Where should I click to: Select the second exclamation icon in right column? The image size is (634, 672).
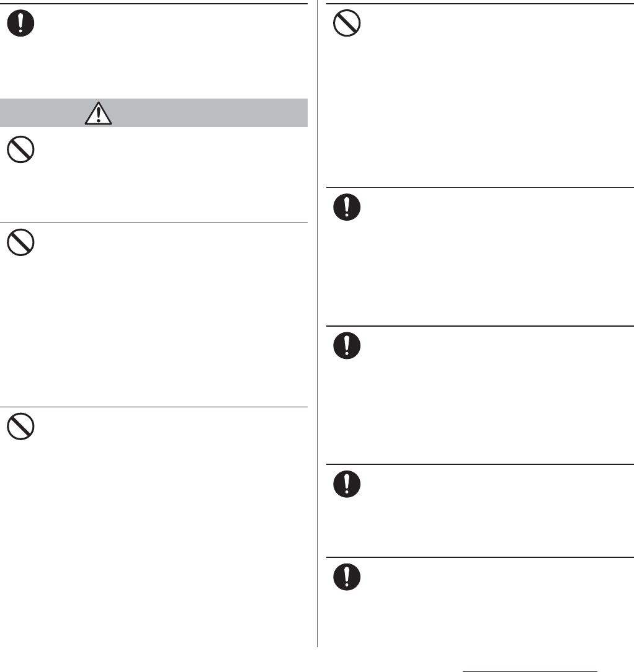[x=347, y=346]
